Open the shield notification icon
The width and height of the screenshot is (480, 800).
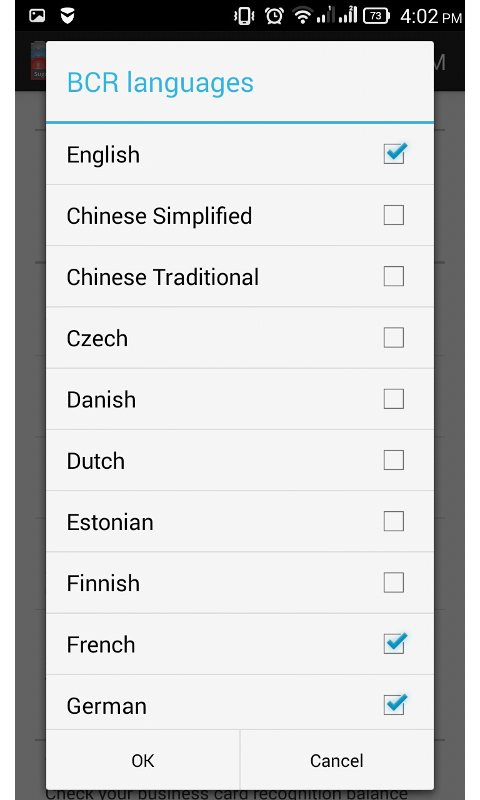point(67,16)
